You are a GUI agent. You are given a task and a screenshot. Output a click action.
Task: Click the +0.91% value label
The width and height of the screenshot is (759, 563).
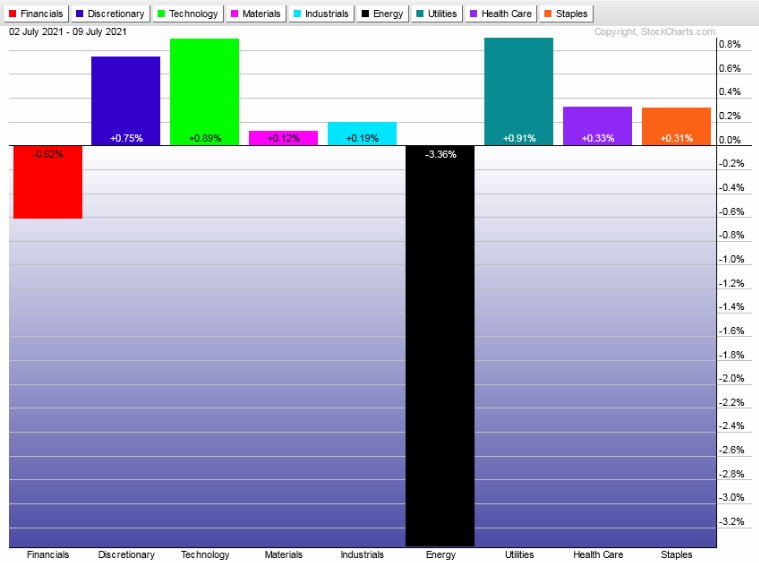coord(519,138)
